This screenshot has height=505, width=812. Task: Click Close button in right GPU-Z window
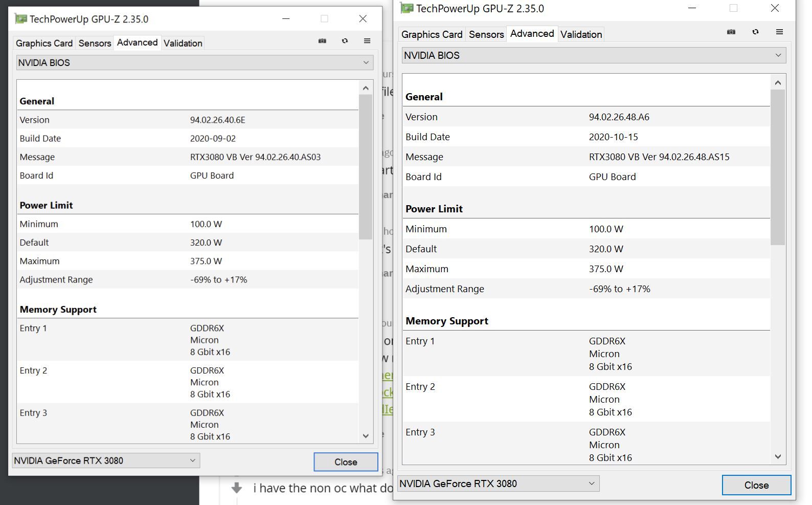pos(756,485)
